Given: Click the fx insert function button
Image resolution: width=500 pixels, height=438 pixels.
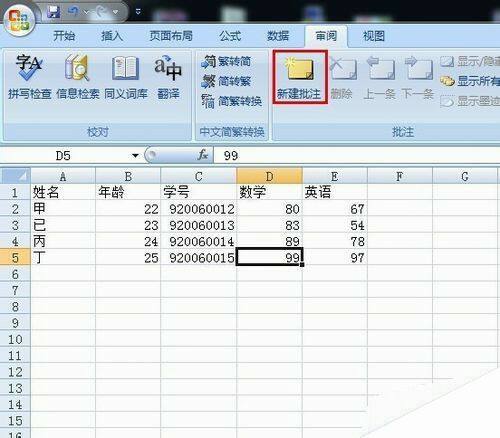Looking at the screenshot, I should pyautogui.click(x=203, y=155).
